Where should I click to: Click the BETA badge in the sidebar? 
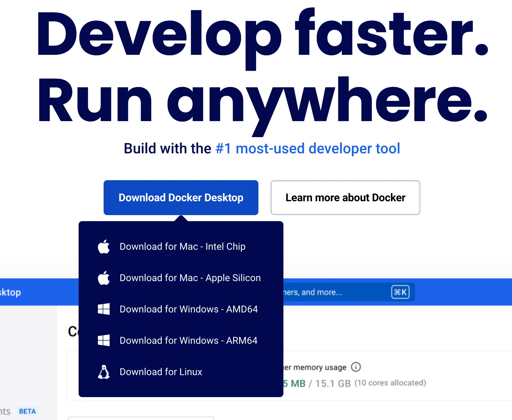click(x=27, y=411)
